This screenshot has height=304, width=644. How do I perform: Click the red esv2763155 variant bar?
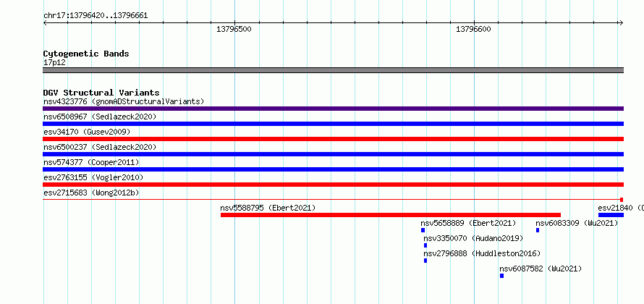(333, 185)
